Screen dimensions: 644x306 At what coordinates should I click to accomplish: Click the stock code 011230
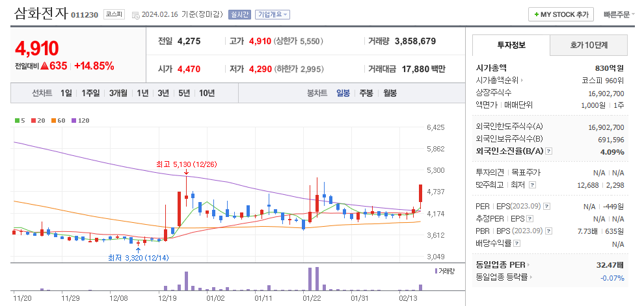85,15
